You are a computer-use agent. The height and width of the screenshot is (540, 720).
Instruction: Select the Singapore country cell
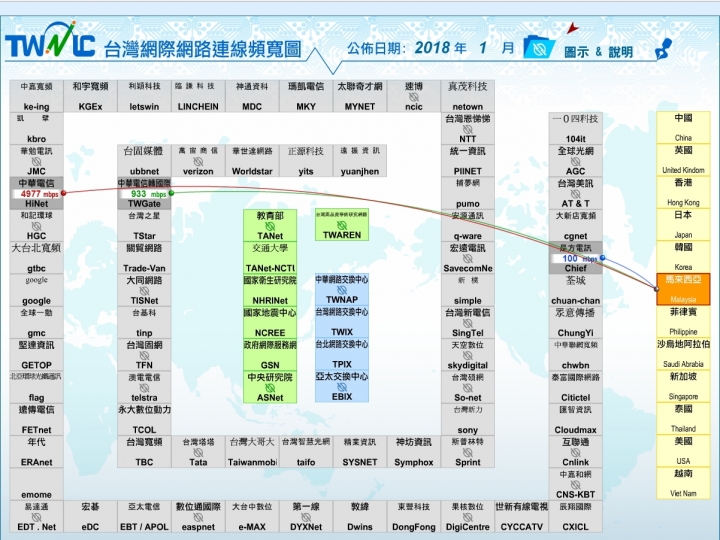[x=683, y=386]
